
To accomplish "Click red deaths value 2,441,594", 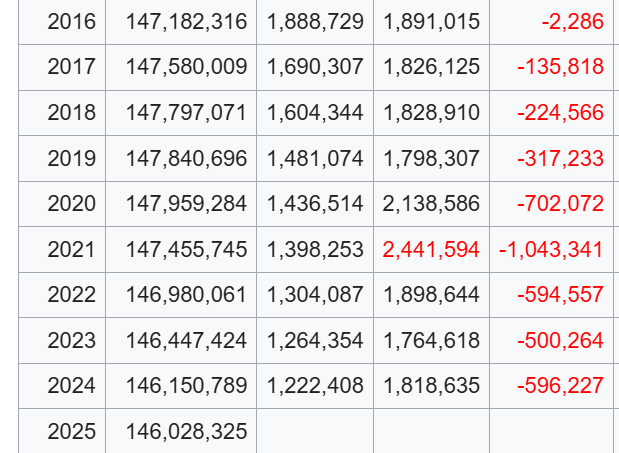I will 431,249.
